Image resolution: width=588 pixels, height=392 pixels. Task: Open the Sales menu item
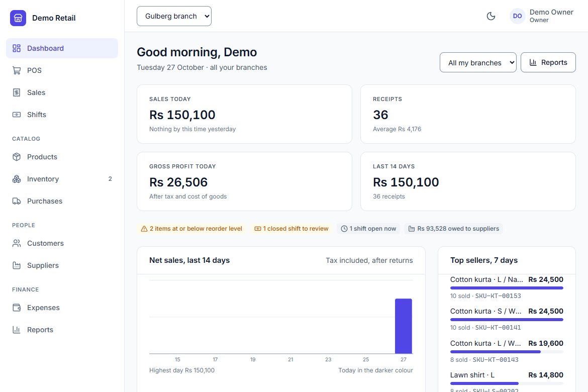tap(62, 92)
